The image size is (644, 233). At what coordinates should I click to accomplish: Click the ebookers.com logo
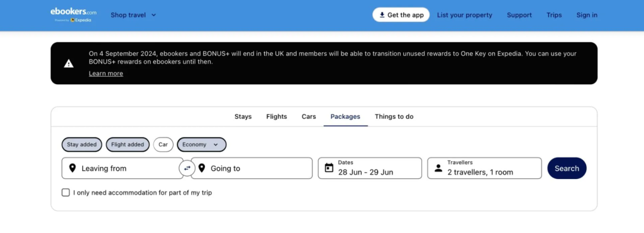pos(74,15)
